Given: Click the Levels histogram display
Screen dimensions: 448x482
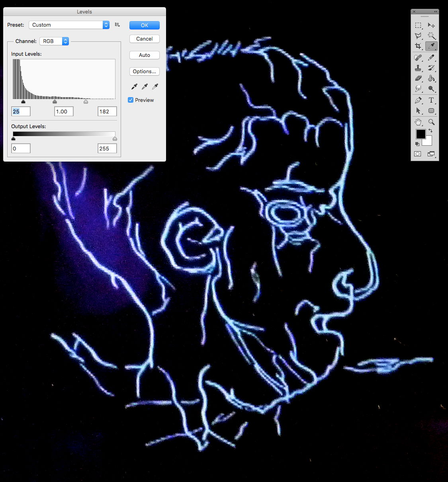Looking at the screenshot, I should [x=64, y=79].
